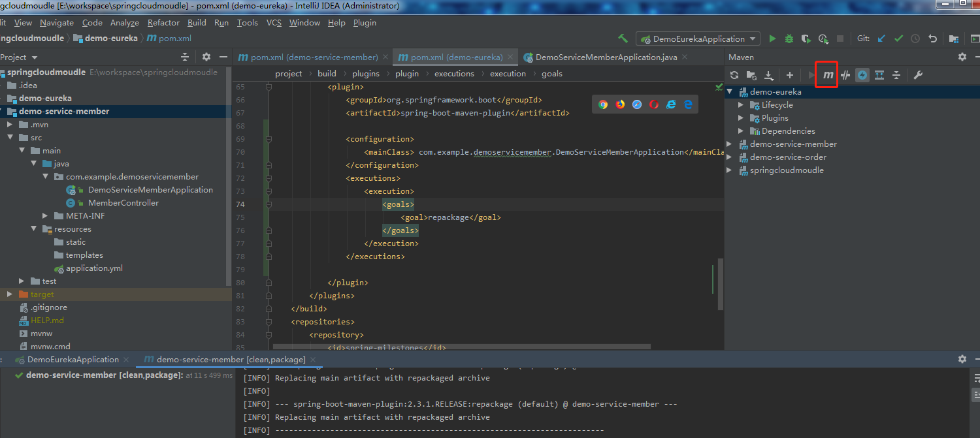980x438 pixels.
Task: Expand the Lifecycle node under demo-eureka
Action: [740, 104]
